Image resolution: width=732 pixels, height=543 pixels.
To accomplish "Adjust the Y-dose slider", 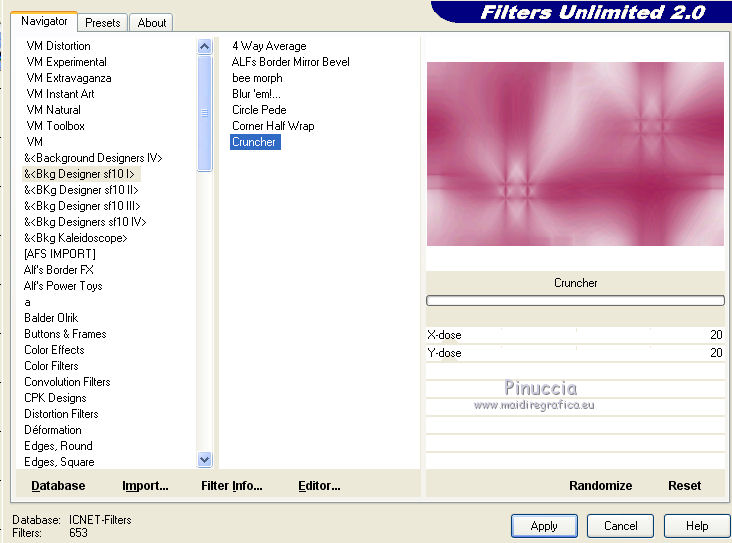I will pos(575,353).
